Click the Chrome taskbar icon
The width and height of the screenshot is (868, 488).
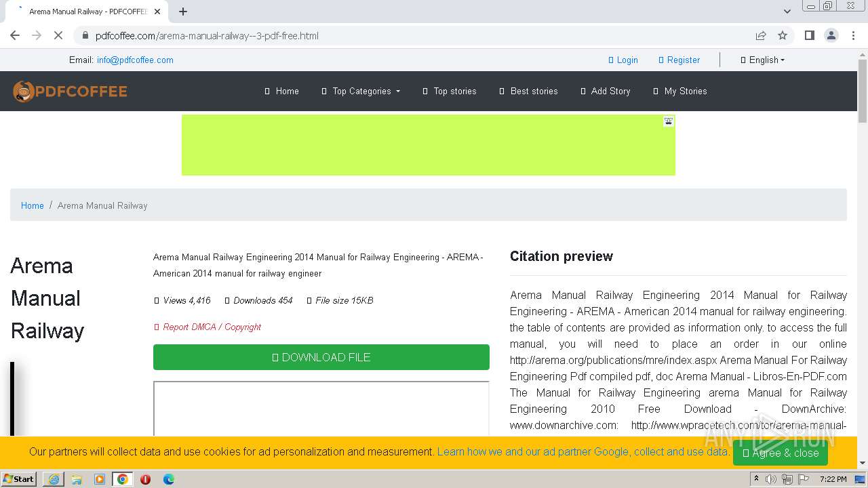123,479
